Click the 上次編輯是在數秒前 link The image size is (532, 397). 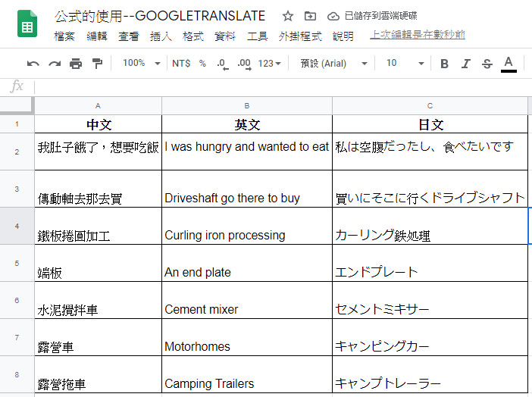point(418,35)
